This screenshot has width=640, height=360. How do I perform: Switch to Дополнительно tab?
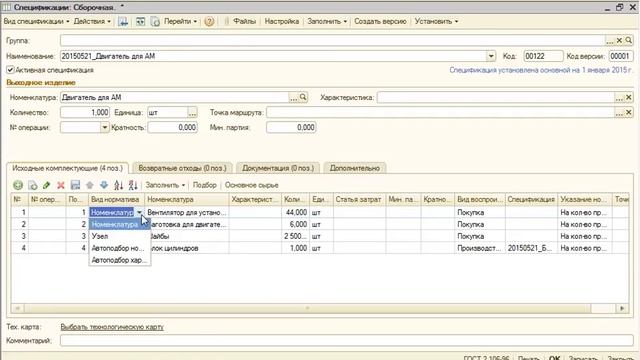click(x=355, y=168)
